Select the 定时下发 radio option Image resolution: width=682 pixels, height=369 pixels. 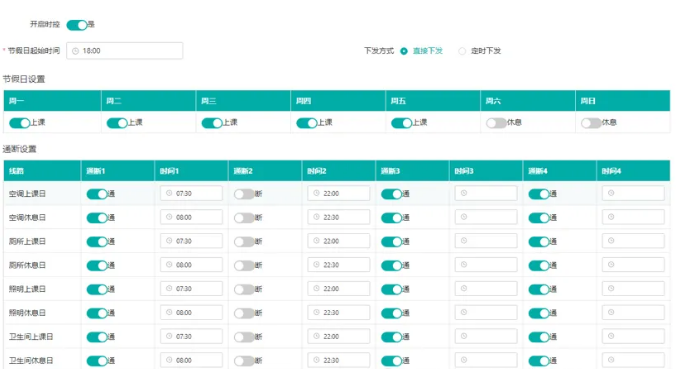coord(462,51)
